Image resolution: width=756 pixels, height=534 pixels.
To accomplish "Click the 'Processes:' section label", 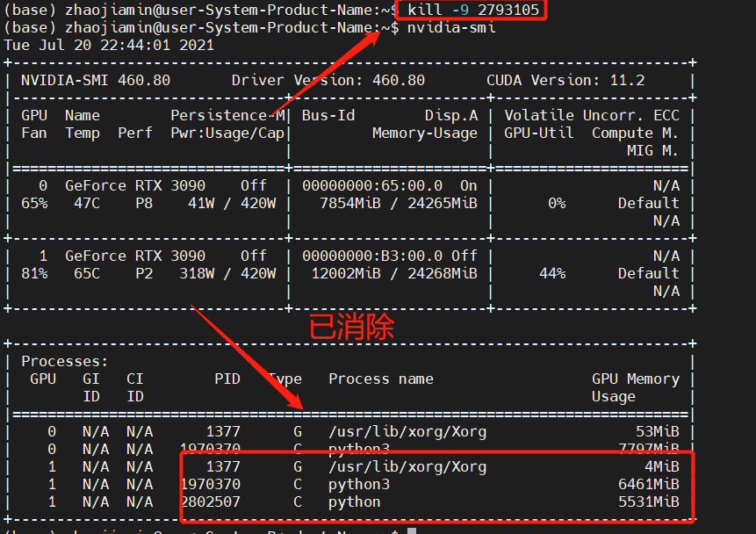I will (65, 361).
